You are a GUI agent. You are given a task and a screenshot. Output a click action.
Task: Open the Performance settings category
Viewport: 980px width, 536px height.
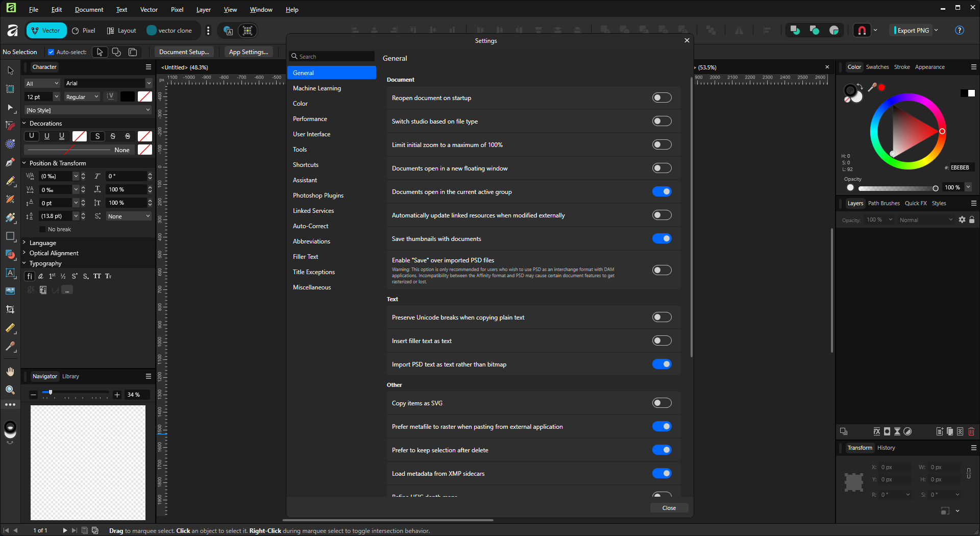click(310, 119)
